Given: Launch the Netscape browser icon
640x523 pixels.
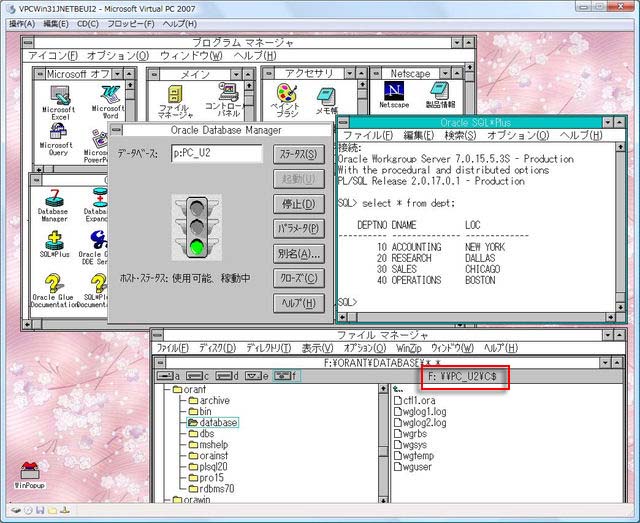Looking at the screenshot, I should (394, 95).
